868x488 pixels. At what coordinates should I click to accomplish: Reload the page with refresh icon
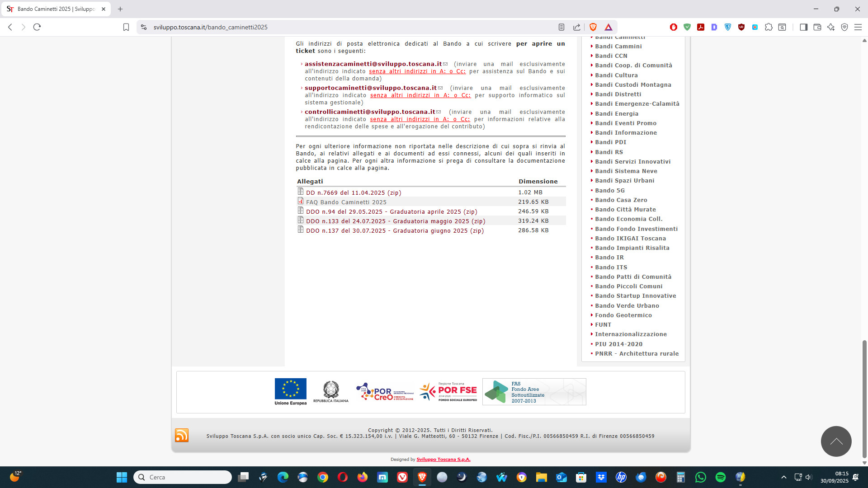tap(37, 27)
